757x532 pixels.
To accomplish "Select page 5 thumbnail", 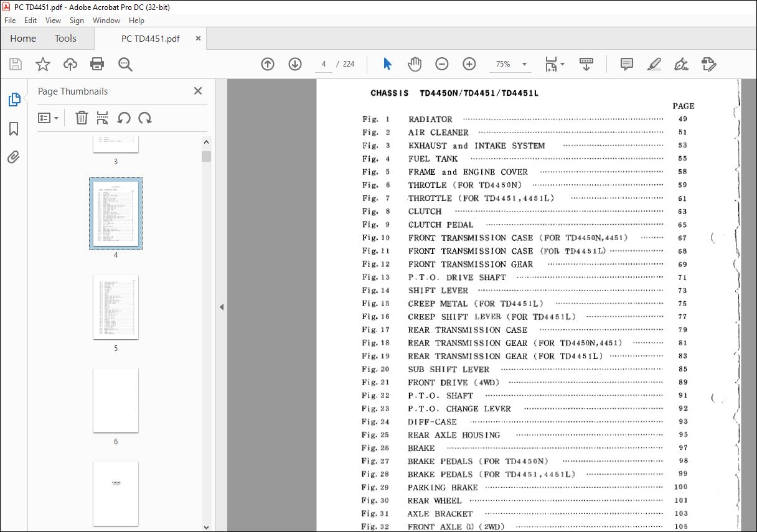I will (116, 307).
